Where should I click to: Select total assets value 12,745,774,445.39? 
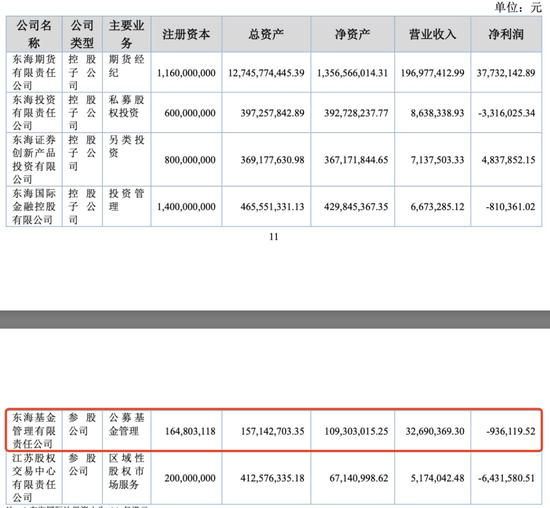(266, 73)
